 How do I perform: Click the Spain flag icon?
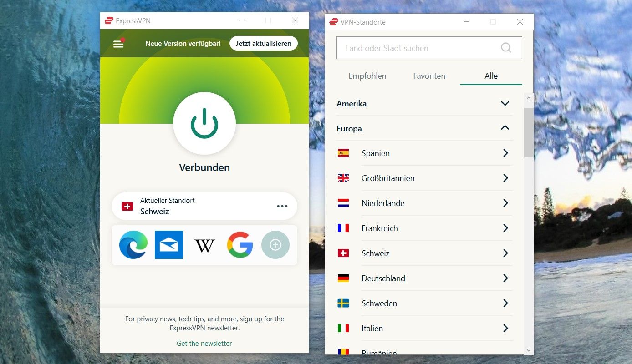(x=343, y=153)
